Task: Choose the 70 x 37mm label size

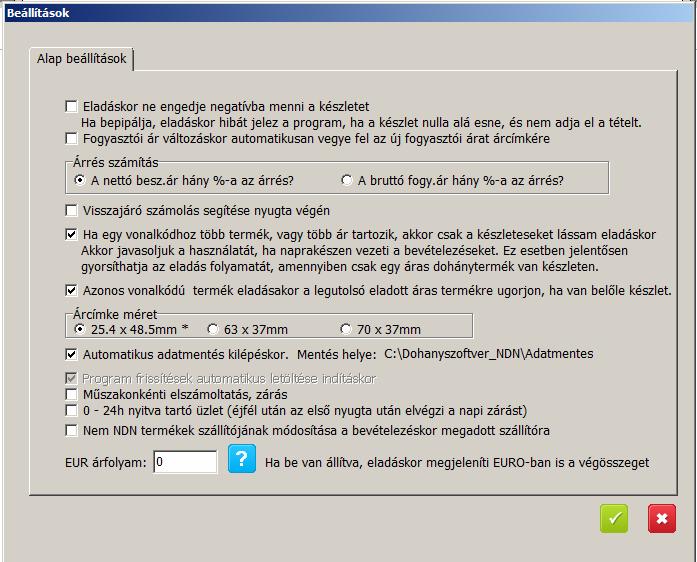Action: pyautogui.click(x=345, y=329)
